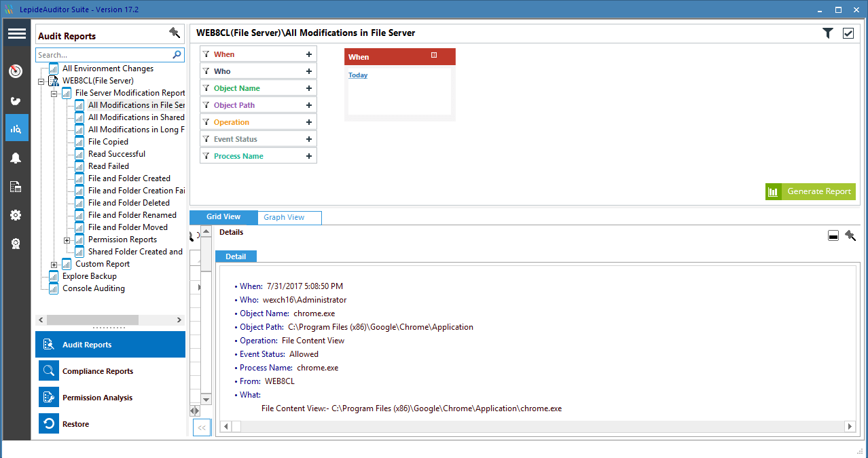Click into the Audit Reports search field
Image resolution: width=868 pixels, height=458 pixels.
coord(103,55)
